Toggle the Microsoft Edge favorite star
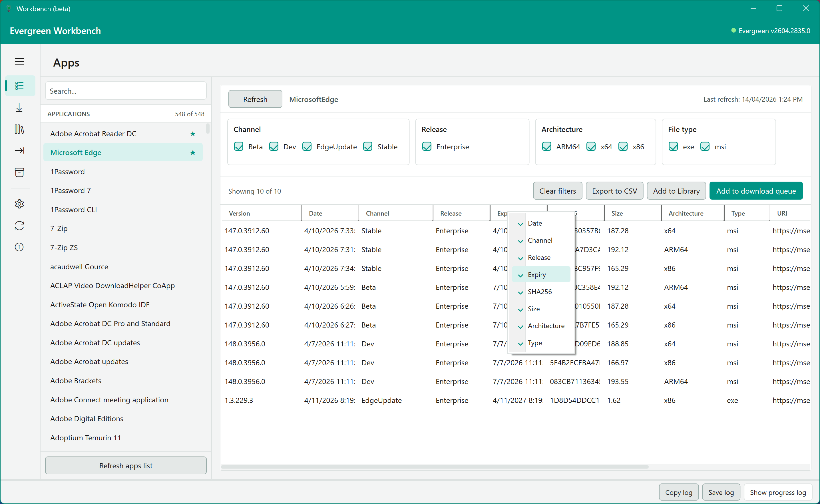The image size is (820, 504). point(193,153)
